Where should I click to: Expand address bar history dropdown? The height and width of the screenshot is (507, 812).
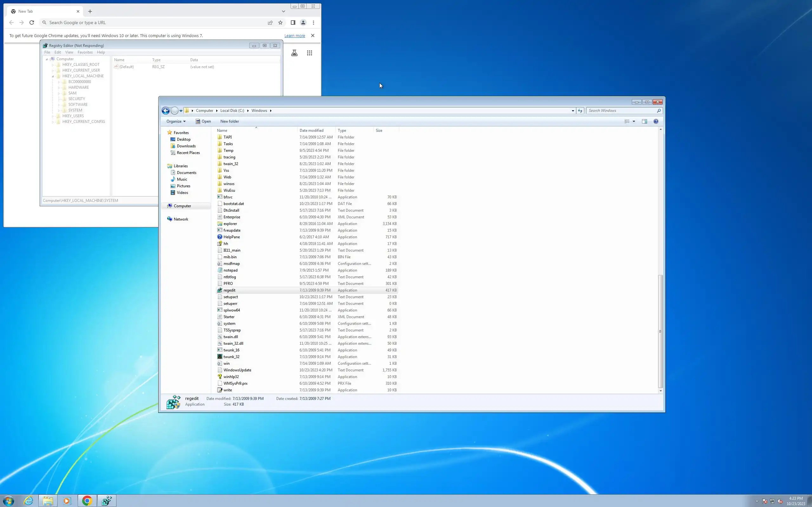click(573, 111)
